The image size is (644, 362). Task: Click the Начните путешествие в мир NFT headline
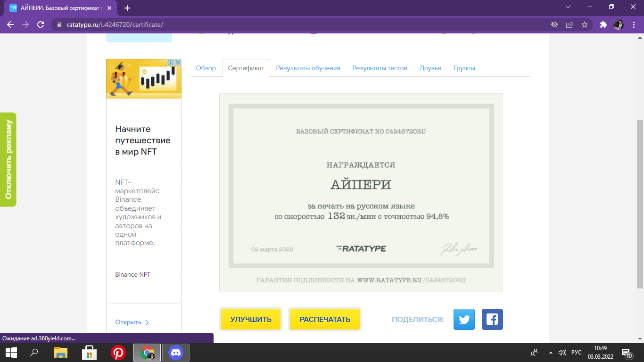143,140
